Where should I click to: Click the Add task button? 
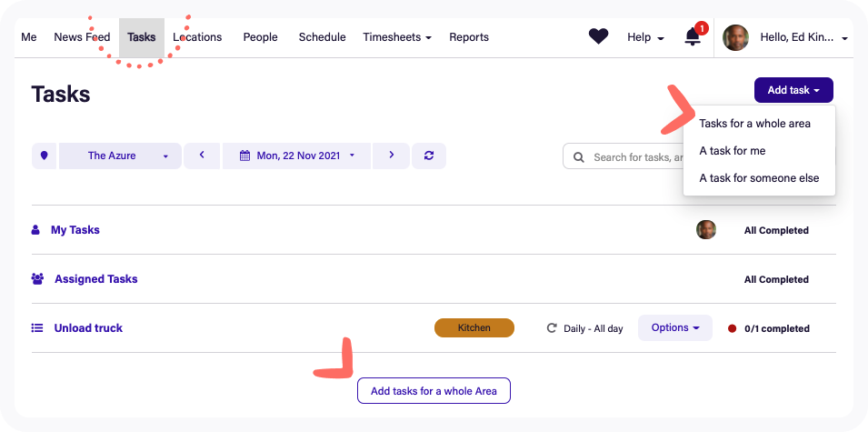(x=793, y=90)
